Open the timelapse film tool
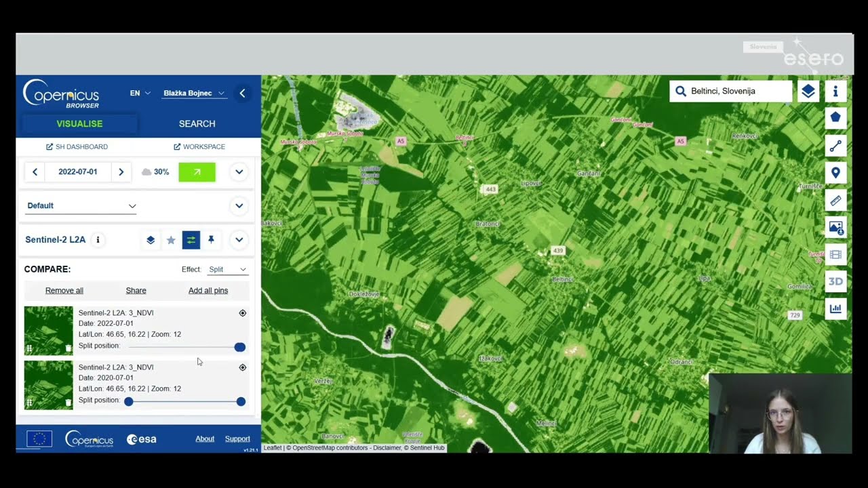 coord(835,255)
